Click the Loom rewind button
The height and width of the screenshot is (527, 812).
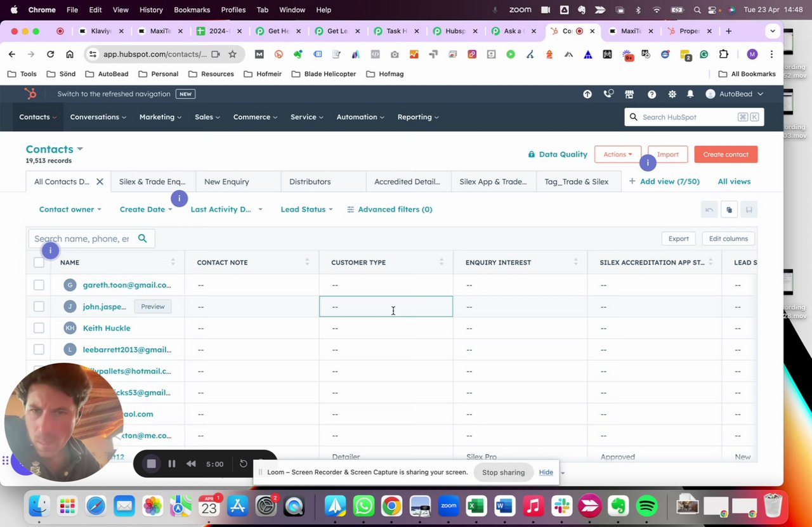click(191, 464)
